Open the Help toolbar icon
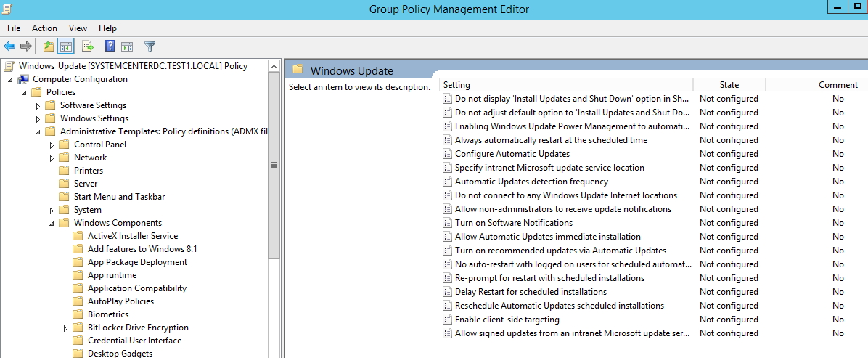Screen dimensions: 868x358 110,46
